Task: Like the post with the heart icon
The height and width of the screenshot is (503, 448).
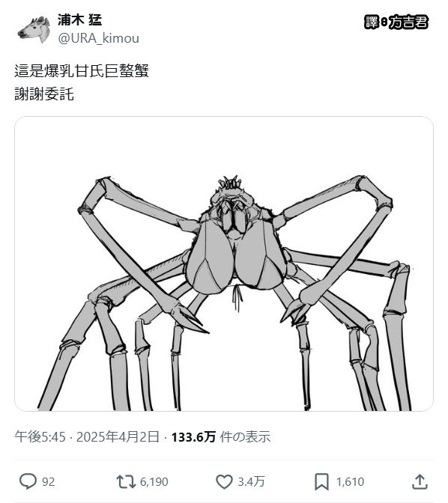Action: (224, 482)
